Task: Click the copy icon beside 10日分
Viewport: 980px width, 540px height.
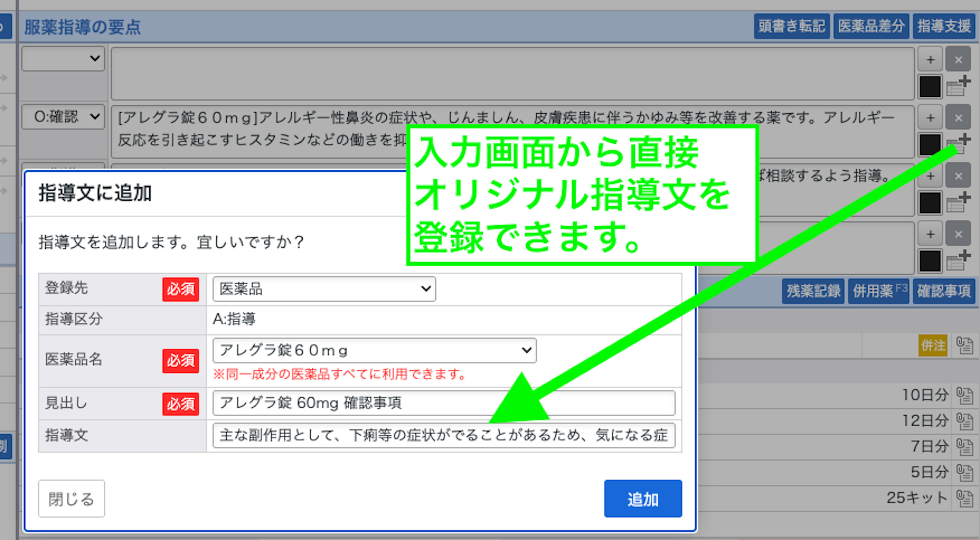Action: [964, 395]
